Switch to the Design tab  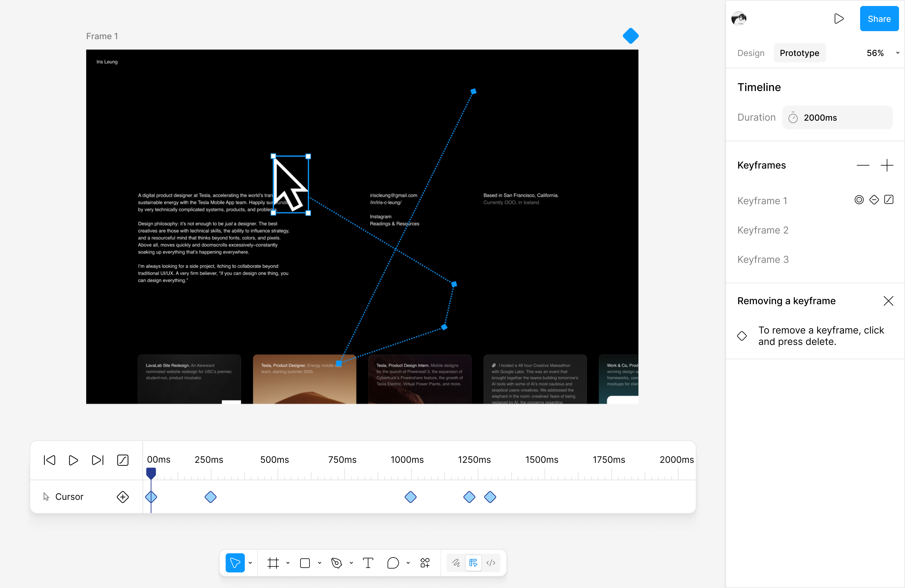click(x=751, y=53)
